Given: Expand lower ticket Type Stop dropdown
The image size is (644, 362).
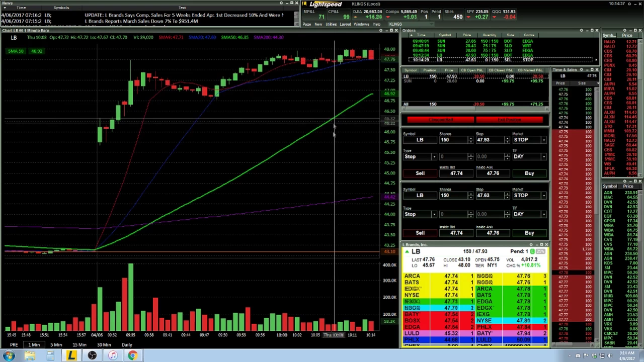Looking at the screenshot, I should pyautogui.click(x=434, y=215).
